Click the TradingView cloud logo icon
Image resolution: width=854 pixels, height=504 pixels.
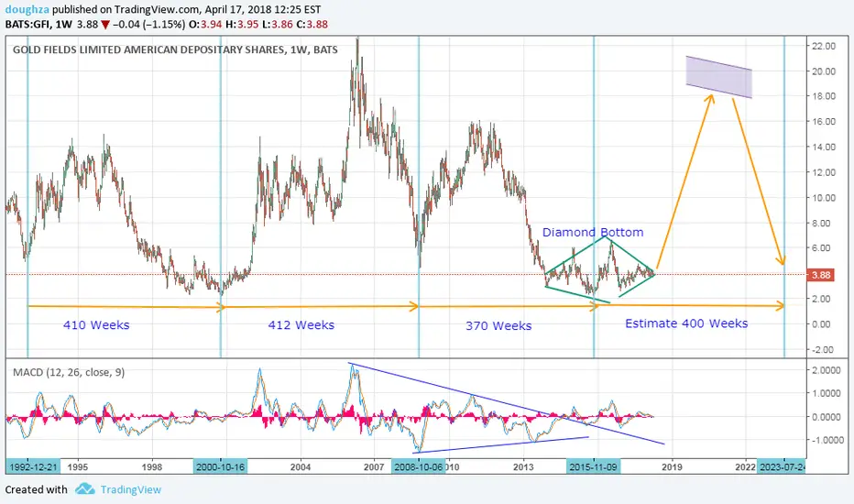(x=85, y=488)
